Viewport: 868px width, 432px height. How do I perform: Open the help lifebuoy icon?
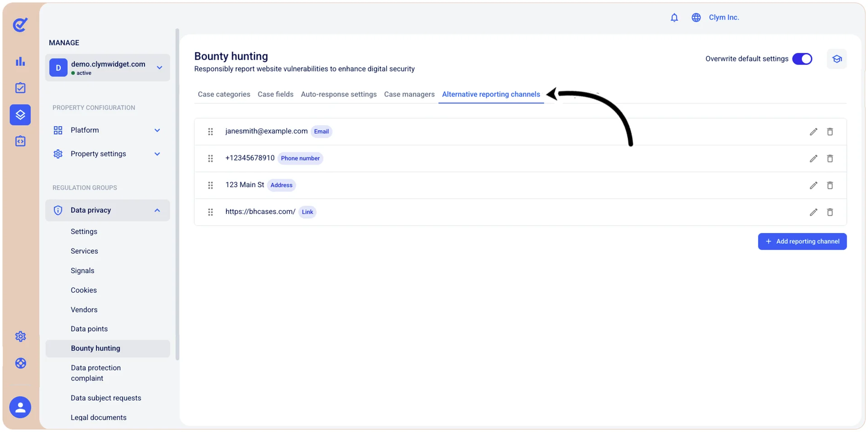coord(20,363)
